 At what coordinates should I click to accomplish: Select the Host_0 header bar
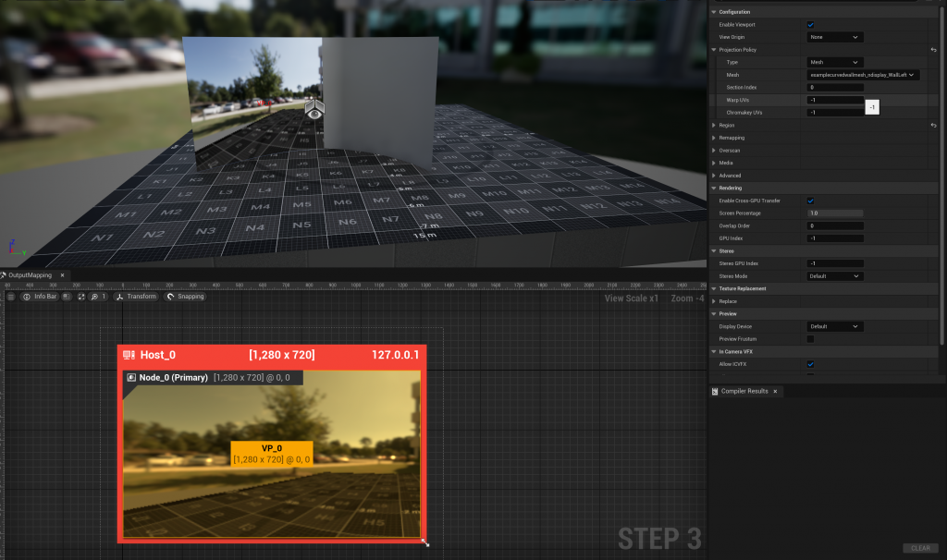pos(272,355)
